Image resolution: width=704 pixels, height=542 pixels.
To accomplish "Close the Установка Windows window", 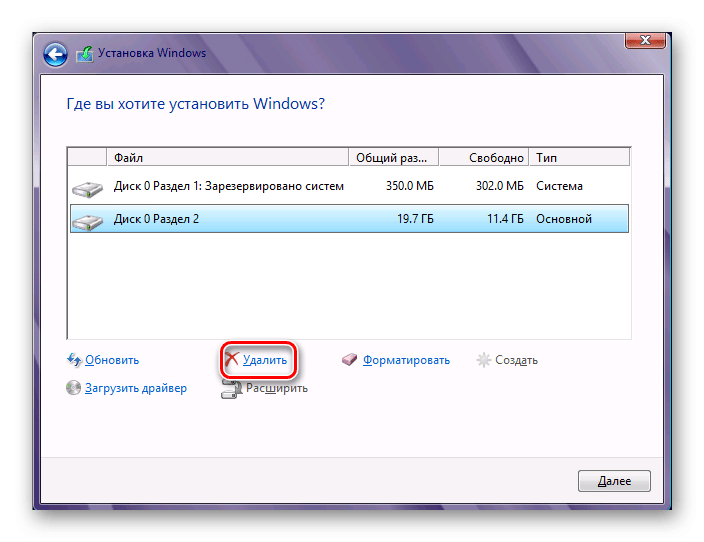I will [646, 40].
